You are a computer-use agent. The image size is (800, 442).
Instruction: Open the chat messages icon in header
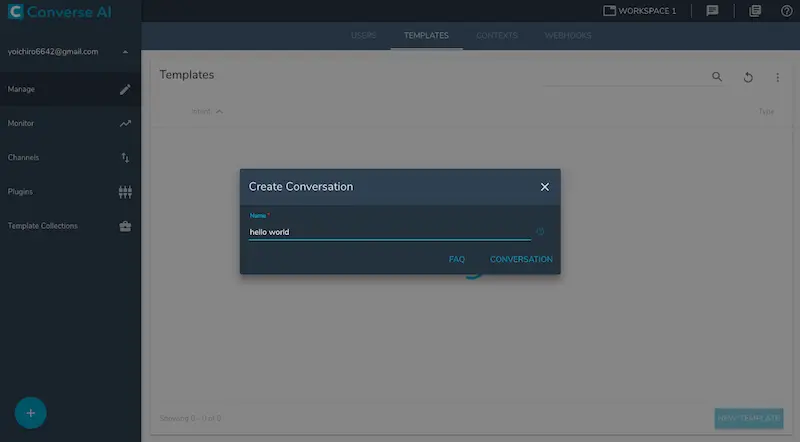pos(712,11)
